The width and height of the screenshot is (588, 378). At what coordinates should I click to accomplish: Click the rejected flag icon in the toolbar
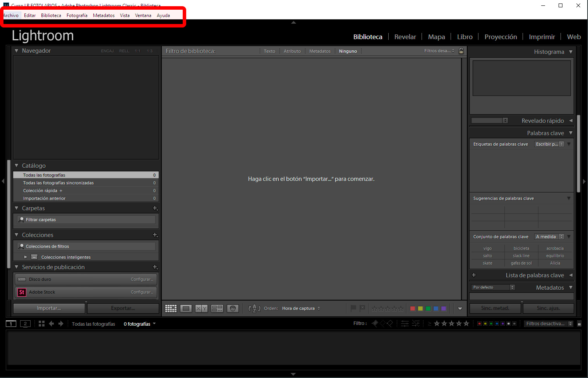click(x=362, y=308)
